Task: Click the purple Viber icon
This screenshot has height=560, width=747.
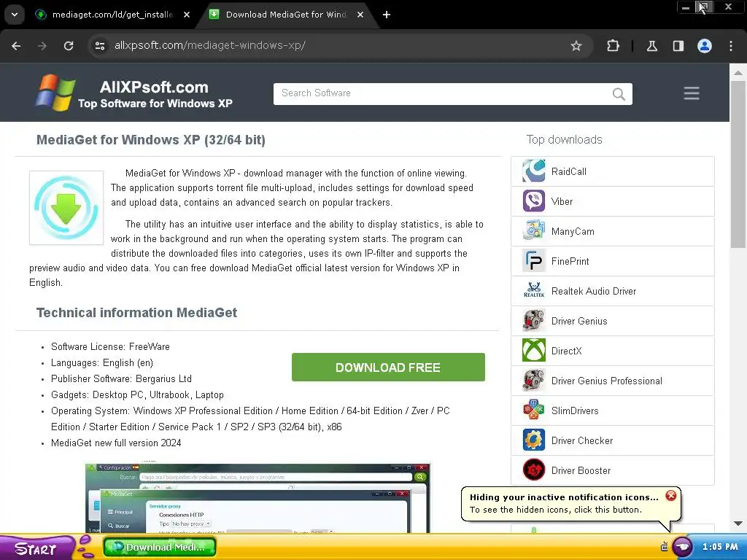Action: (x=533, y=201)
